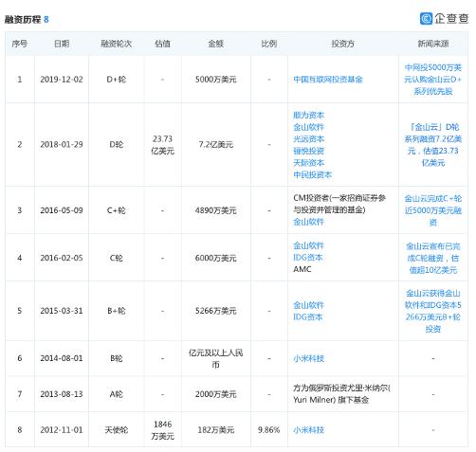The height and width of the screenshot is (452, 476).
Task: Select the 23.73亿美元 valuation cell
Action: click(x=162, y=145)
